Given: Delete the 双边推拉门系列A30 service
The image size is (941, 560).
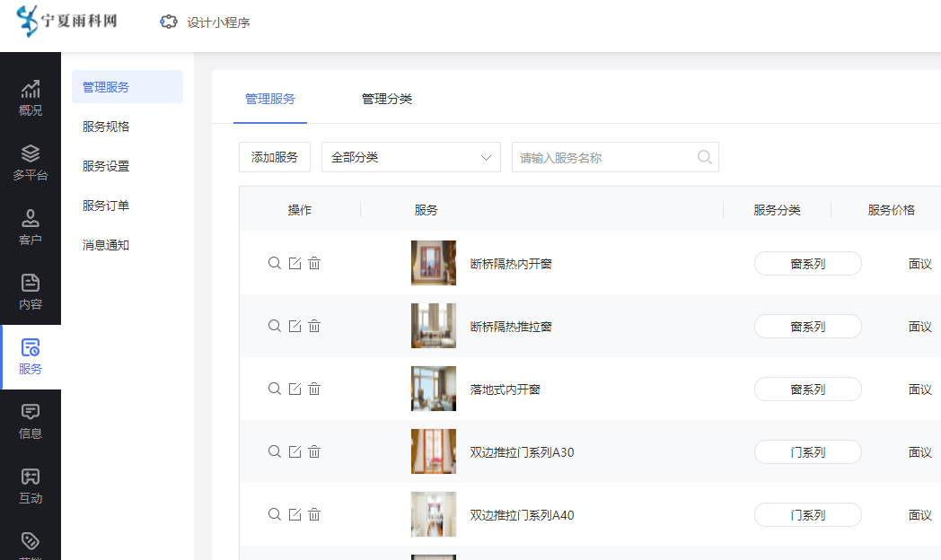Looking at the screenshot, I should pyautogui.click(x=314, y=451).
